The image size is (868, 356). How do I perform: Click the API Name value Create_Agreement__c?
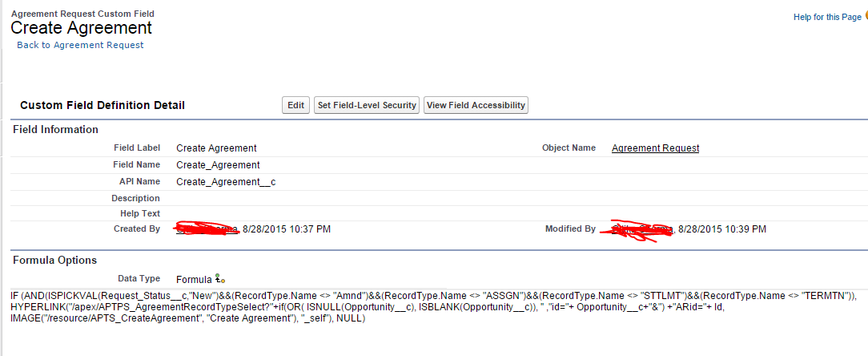point(225,182)
